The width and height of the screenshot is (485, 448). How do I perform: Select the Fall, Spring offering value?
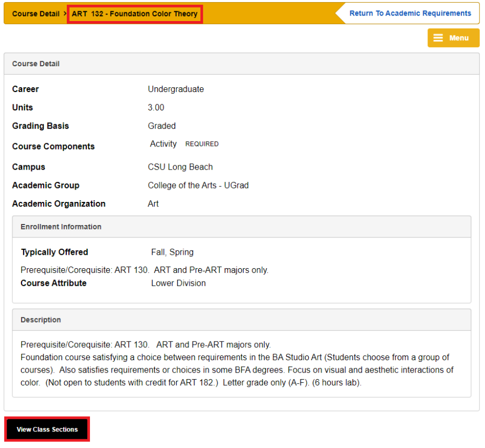tap(172, 253)
